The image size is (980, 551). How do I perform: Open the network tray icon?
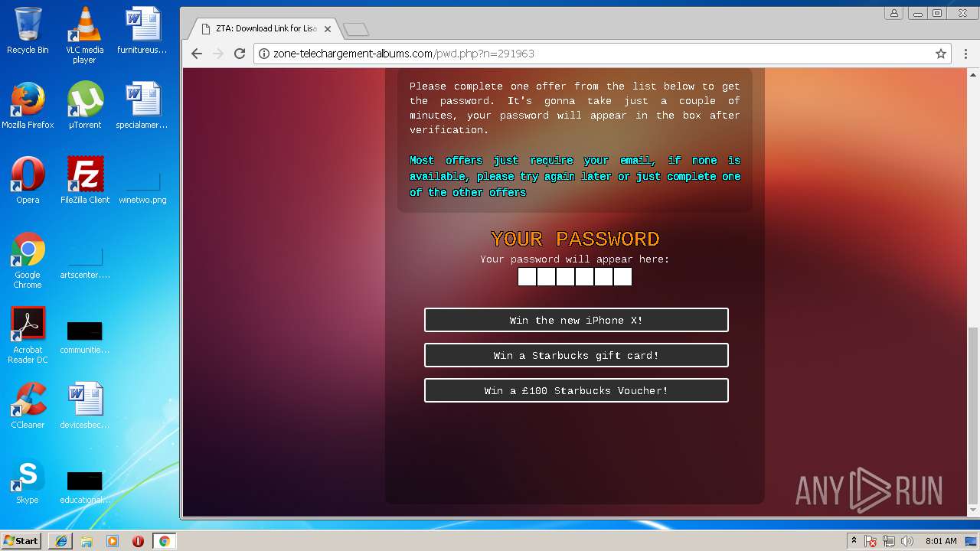pos(889,541)
